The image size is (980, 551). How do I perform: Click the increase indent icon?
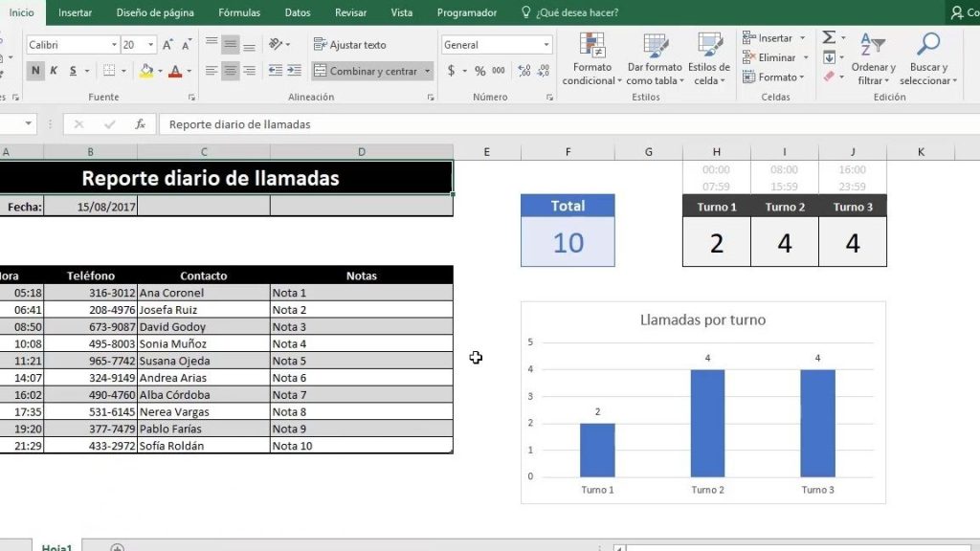[294, 71]
